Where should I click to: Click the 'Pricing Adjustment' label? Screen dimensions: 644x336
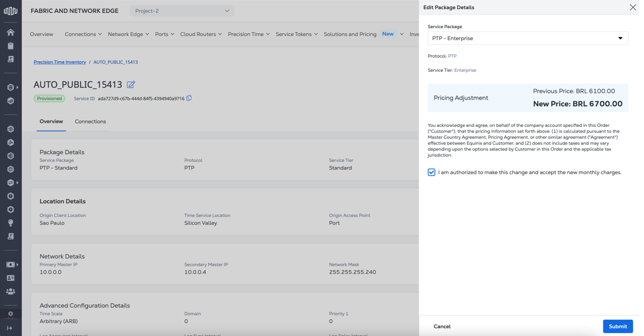[461, 98]
